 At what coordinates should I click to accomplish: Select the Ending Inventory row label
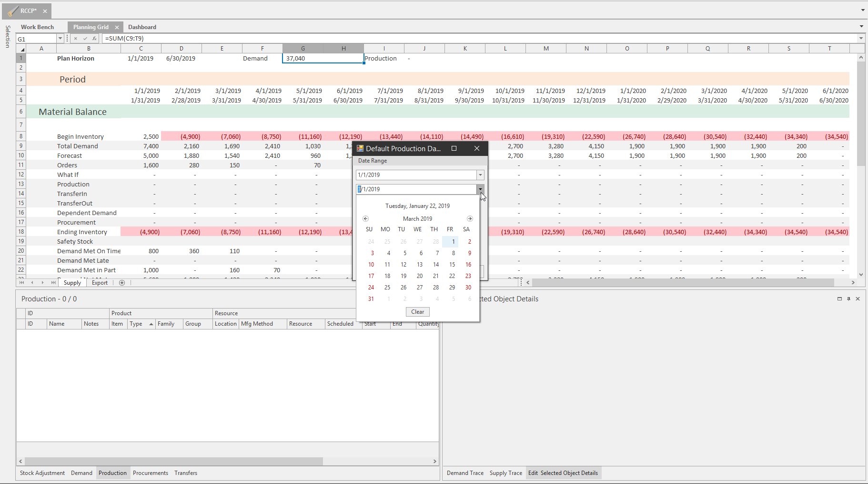coord(82,232)
